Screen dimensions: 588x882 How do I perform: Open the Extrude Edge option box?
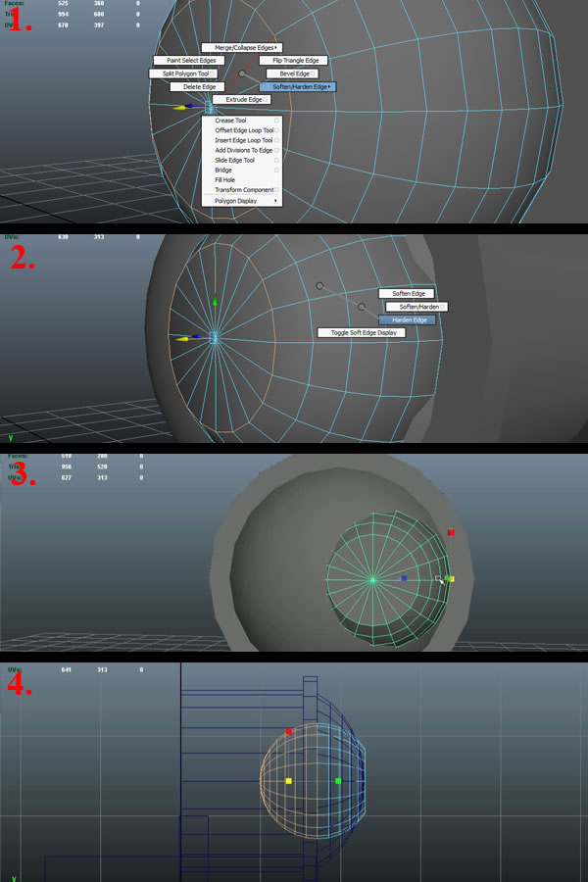click(265, 100)
